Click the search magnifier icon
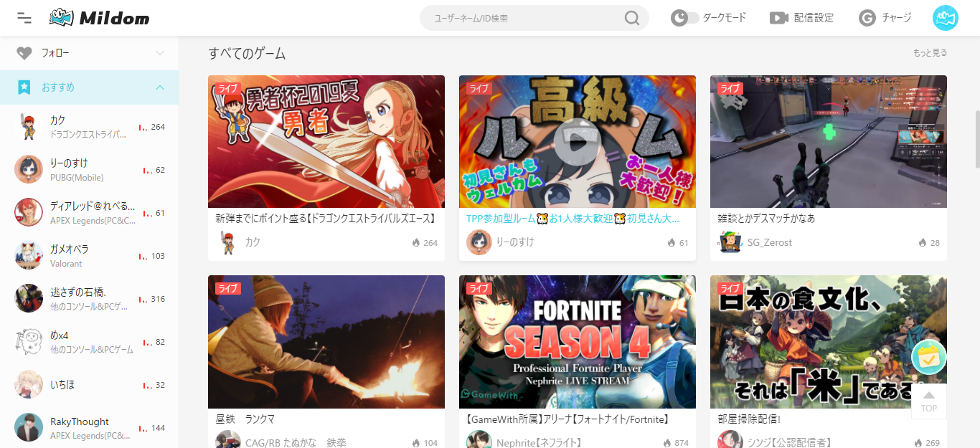 (x=631, y=18)
